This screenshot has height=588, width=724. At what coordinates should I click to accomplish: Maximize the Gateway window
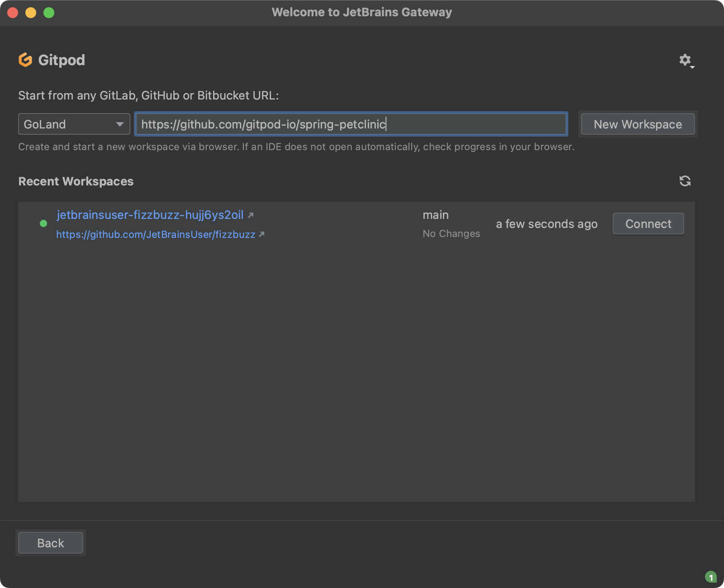pos(49,13)
